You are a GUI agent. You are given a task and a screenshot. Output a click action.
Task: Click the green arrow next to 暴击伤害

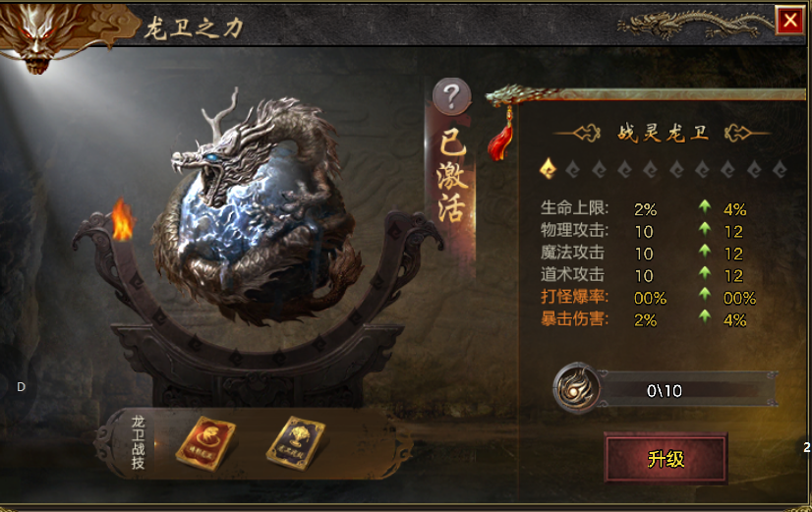[x=705, y=316]
